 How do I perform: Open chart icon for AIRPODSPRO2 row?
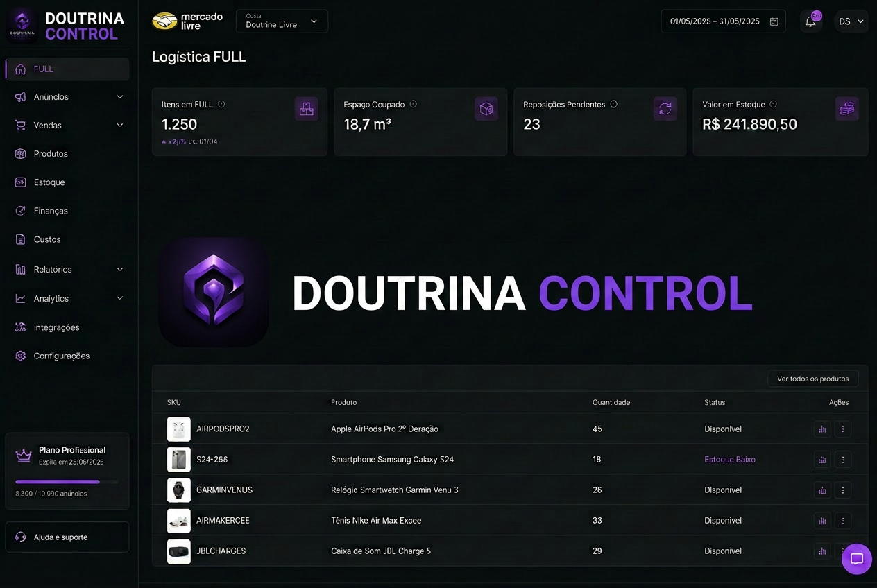[x=822, y=429]
